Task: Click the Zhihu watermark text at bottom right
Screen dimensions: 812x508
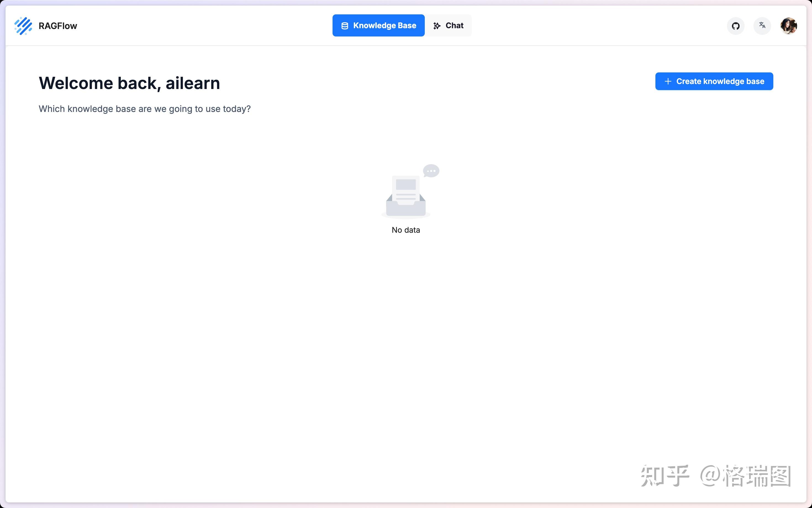Action: point(715,476)
